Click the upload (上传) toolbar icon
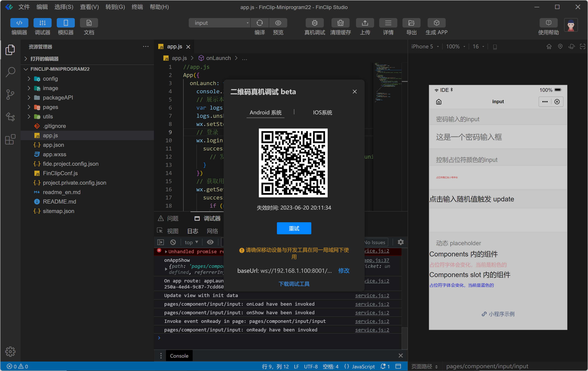The width and height of the screenshot is (588, 371). pyautogui.click(x=365, y=23)
